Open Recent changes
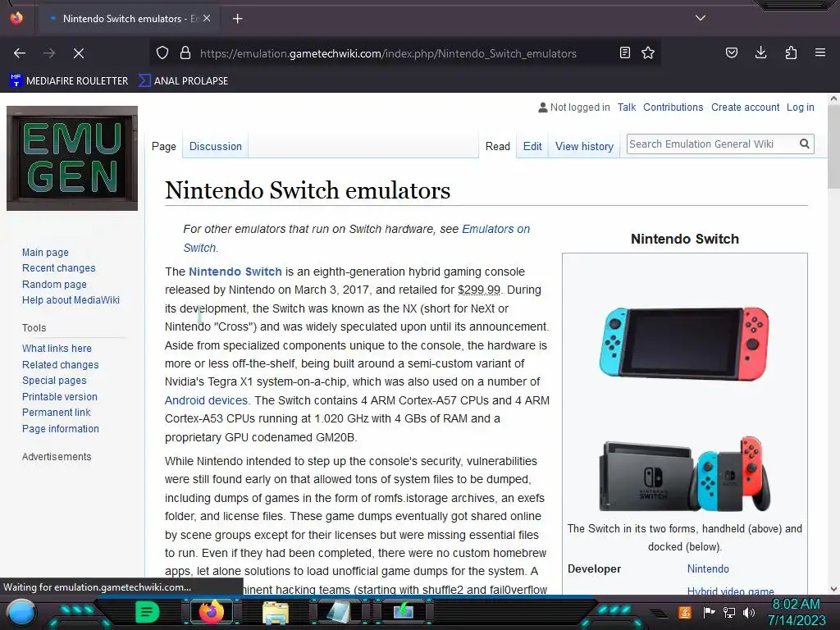 (58, 268)
